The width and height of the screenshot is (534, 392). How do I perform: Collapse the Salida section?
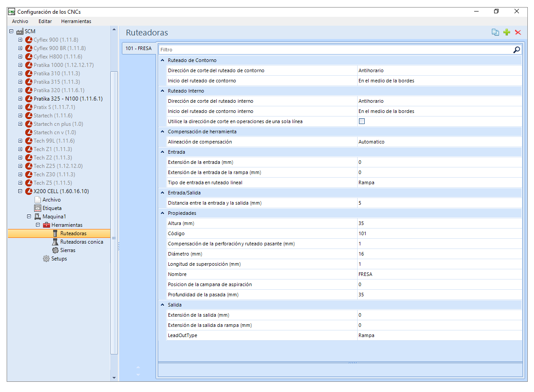[163, 305]
